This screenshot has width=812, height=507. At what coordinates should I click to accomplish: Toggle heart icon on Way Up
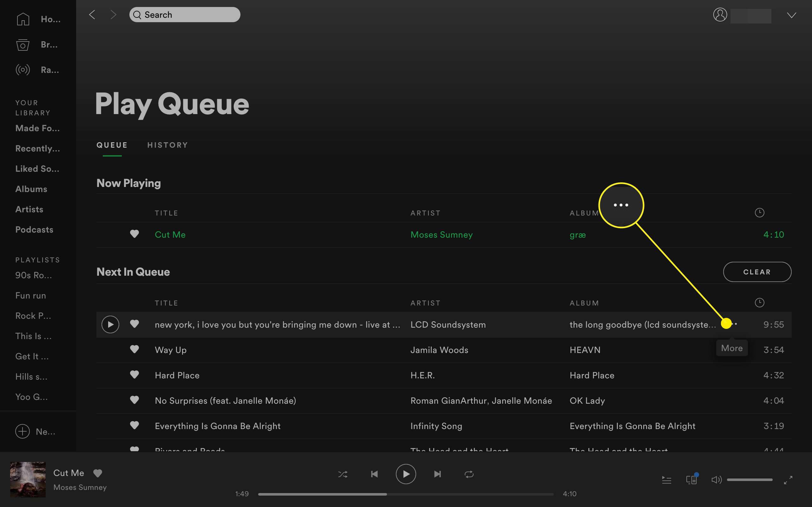[x=134, y=349]
